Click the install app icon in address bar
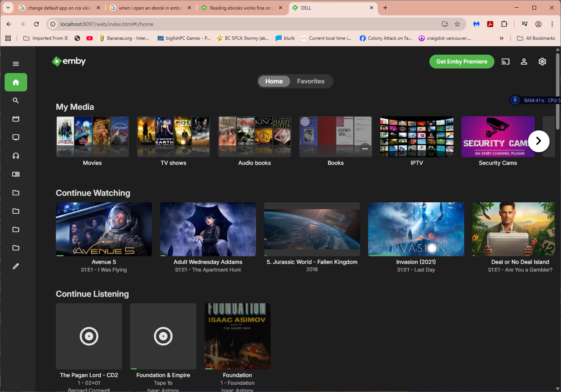561x392 pixels. (445, 24)
